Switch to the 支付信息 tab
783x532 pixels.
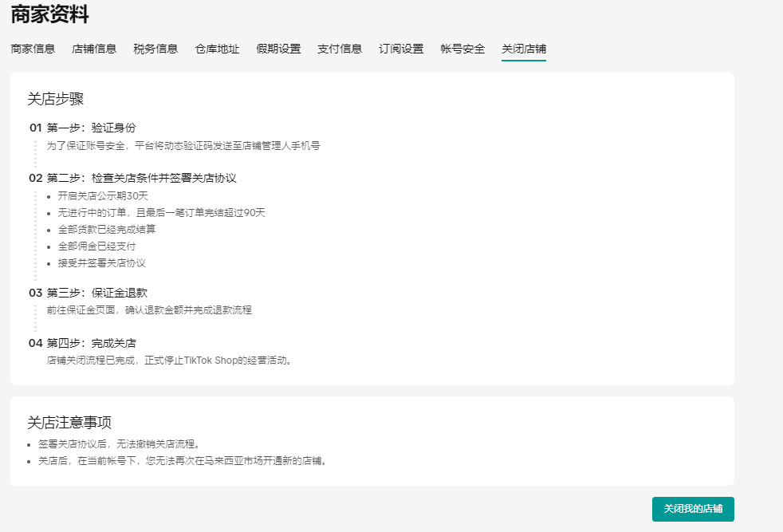[x=340, y=49]
